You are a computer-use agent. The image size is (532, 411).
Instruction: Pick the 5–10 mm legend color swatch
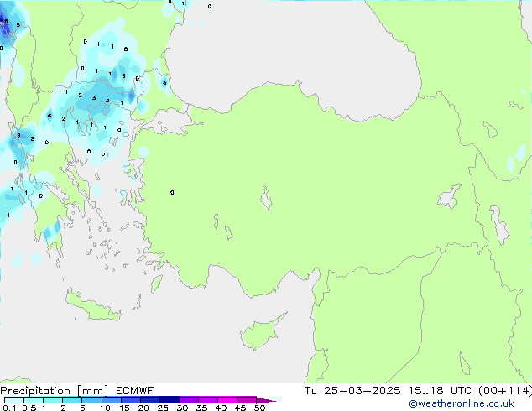tap(91, 400)
